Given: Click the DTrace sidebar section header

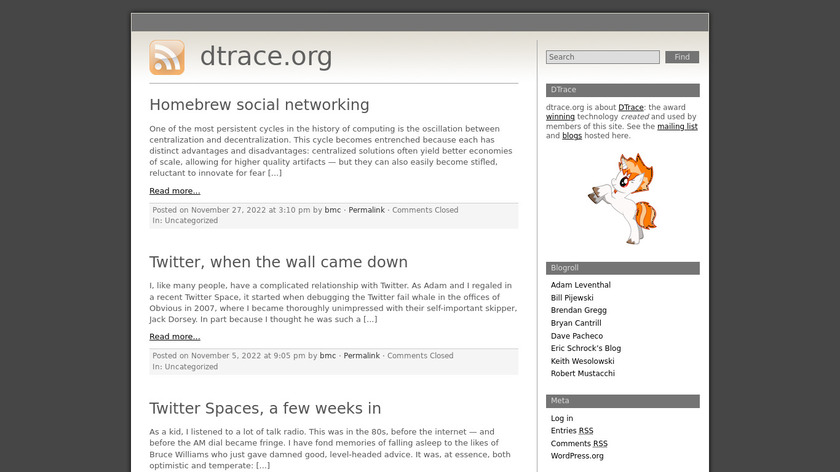Looking at the screenshot, I should (x=622, y=90).
